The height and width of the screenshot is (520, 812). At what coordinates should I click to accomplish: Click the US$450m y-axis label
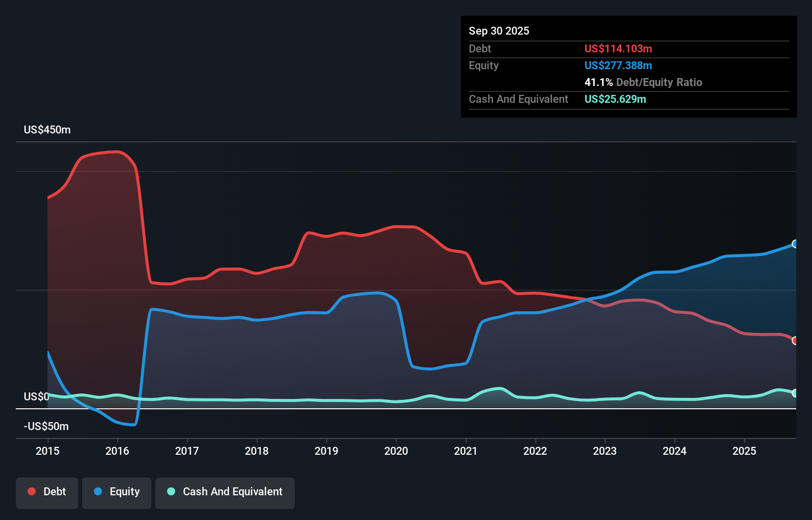(x=47, y=130)
